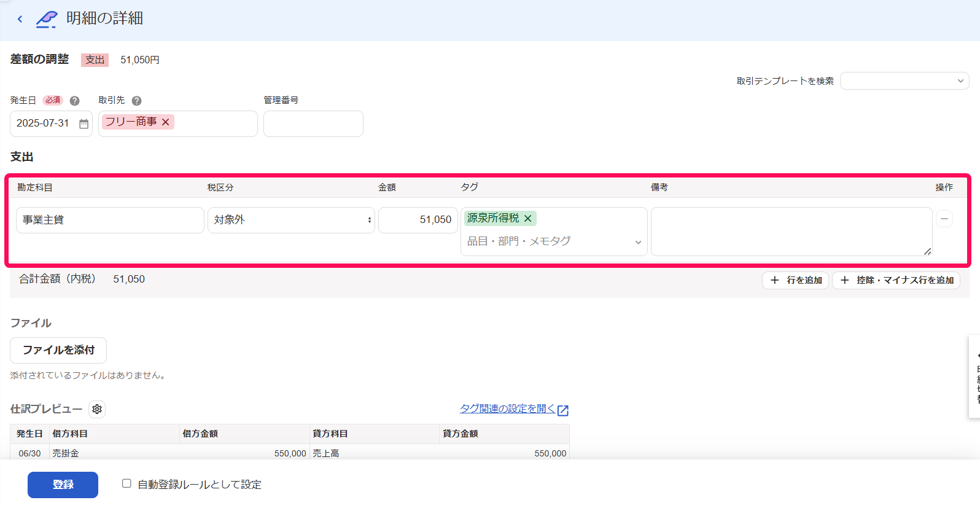The height and width of the screenshot is (508, 980).
Task: Click the 06/30 date cell
Action: (x=29, y=453)
